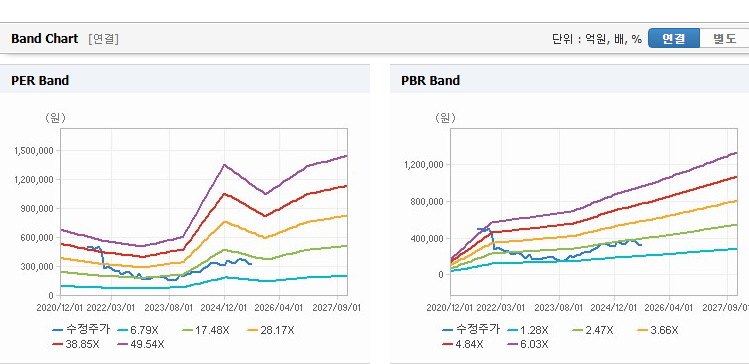Toggle the 6.03X series in PBR legend
749x364 pixels.
(x=528, y=344)
